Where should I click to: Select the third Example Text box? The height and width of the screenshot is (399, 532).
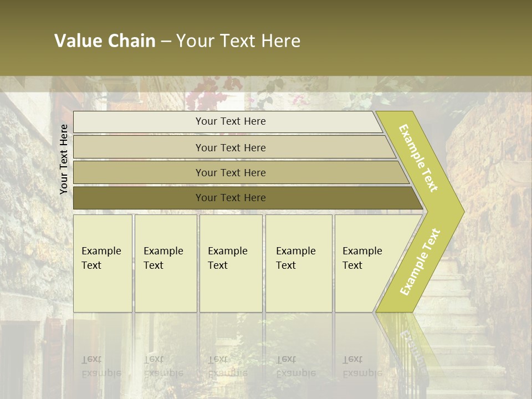(x=230, y=263)
